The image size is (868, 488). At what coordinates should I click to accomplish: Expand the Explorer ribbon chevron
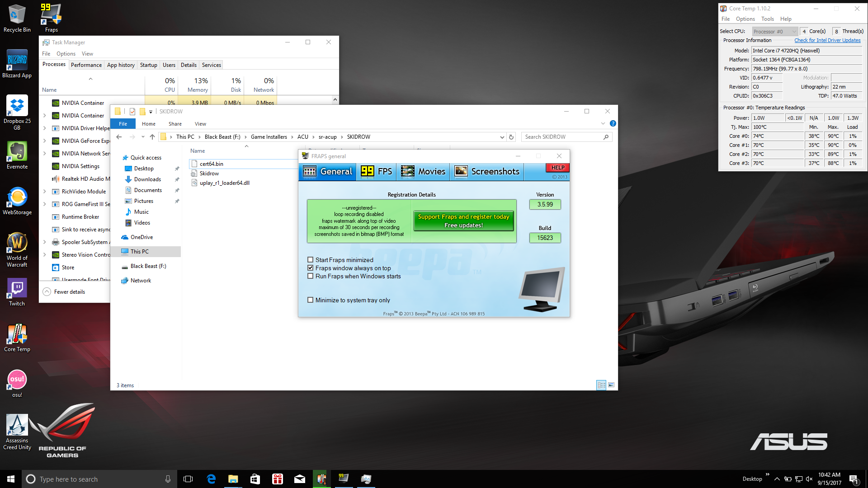click(x=603, y=123)
